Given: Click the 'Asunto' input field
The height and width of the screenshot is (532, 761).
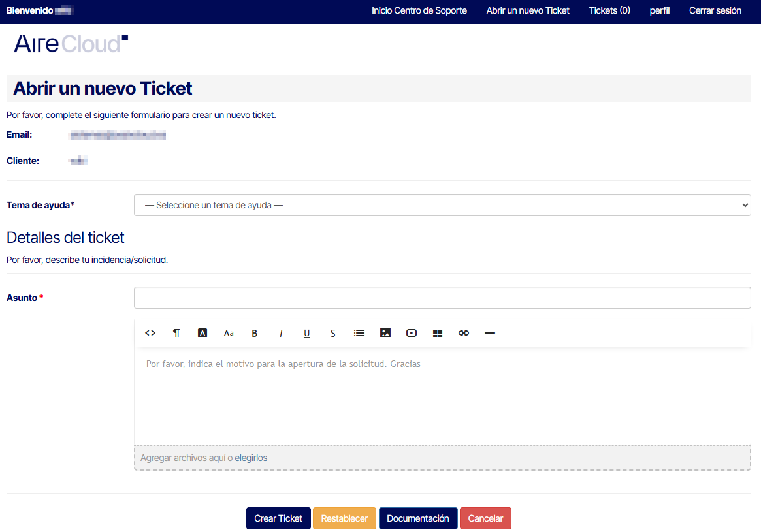Looking at the screenshot, I should [442, 297].
